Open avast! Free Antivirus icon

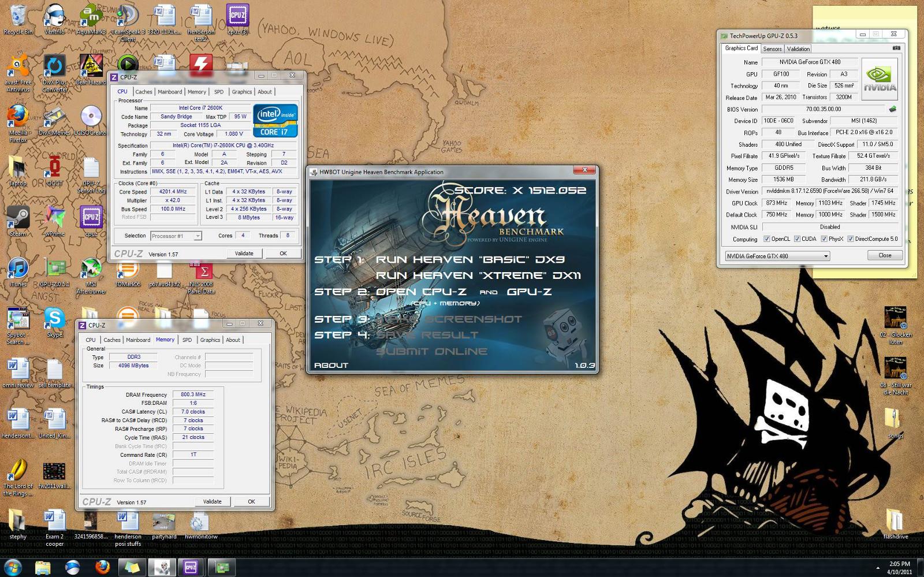point(18,73)
